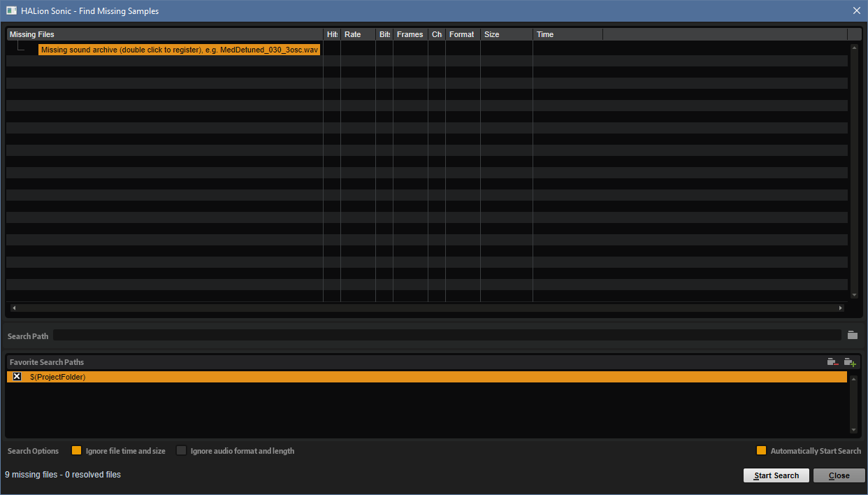Click the horizontal scrollbar right arrow
Viewport: 868px width, 495px height.
pos(841,308)
